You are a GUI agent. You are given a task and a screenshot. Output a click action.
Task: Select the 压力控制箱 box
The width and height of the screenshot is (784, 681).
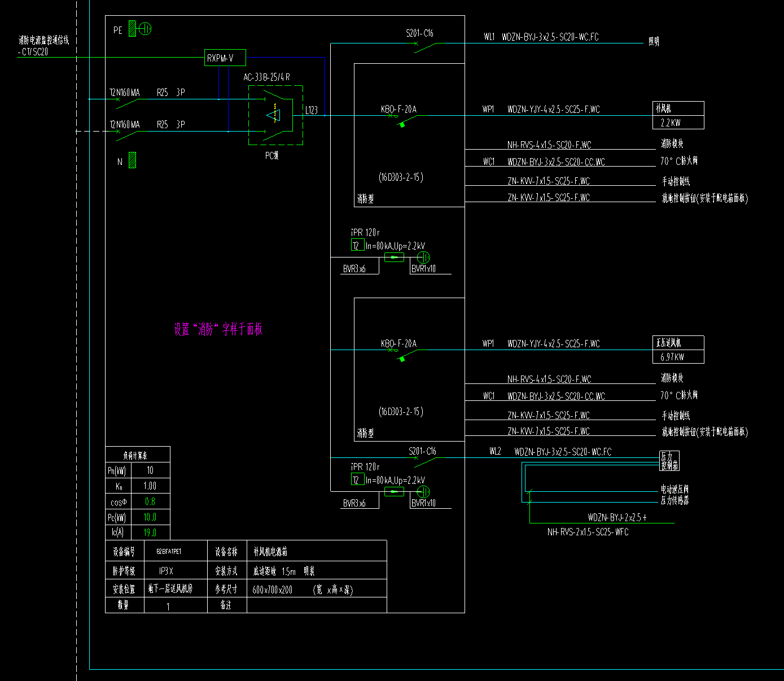tap(669, 461)
